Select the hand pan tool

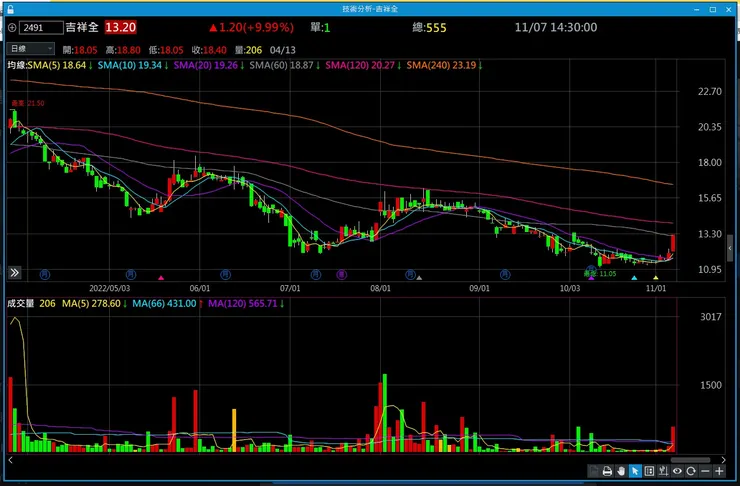pos(621,471)
